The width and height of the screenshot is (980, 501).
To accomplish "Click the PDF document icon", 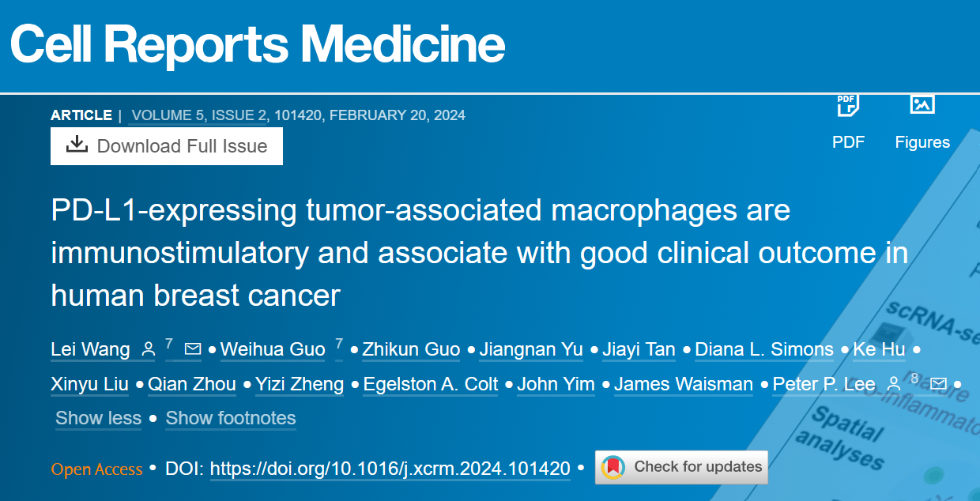I will click(848, 105).
